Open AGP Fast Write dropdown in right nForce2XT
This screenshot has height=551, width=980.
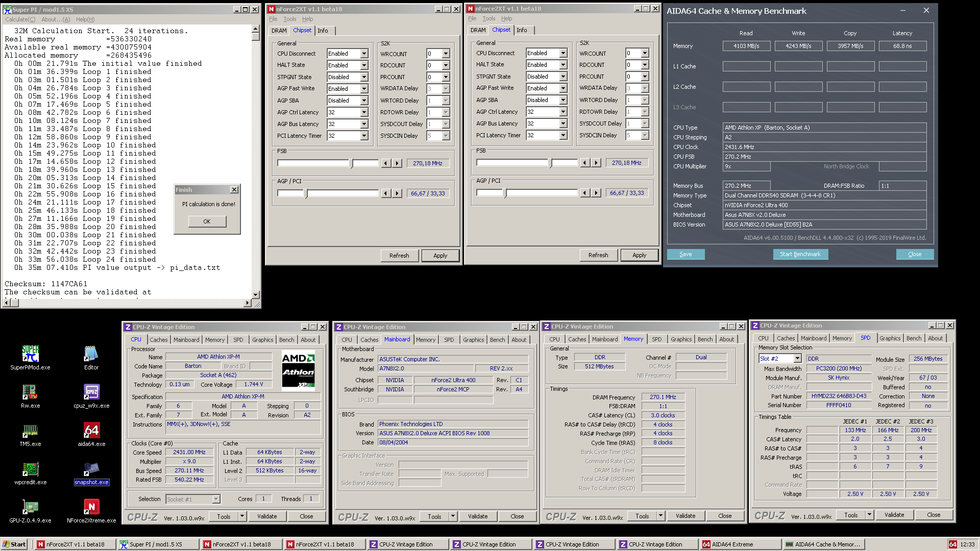click(563, 88)
